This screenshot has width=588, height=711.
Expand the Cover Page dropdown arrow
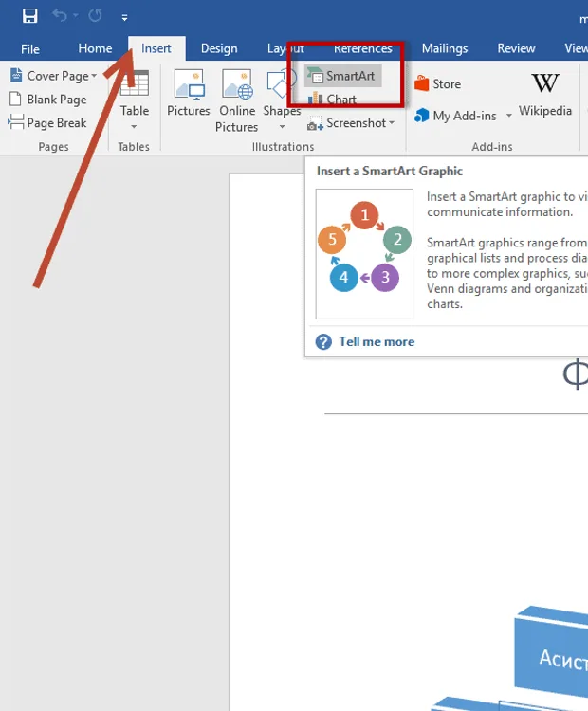(94, 76)
